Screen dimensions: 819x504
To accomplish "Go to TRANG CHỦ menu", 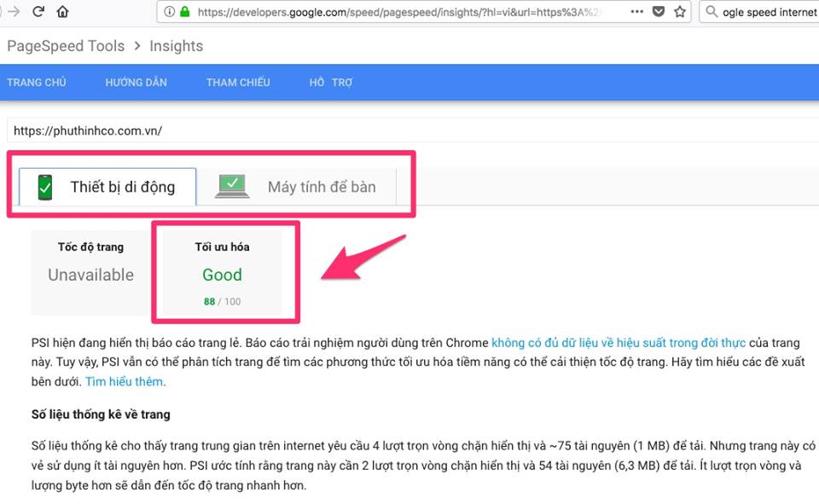I will (x=37, y=83).
